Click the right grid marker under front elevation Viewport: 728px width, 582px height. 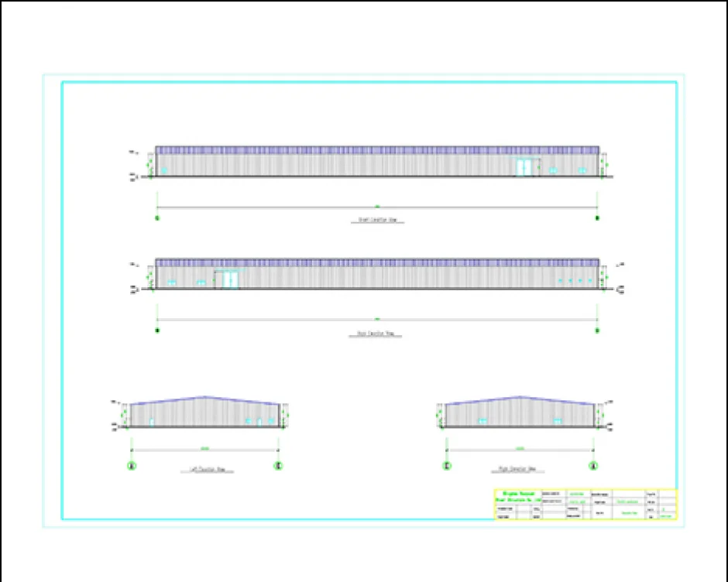pyautogui.click(x=597, y=219)
